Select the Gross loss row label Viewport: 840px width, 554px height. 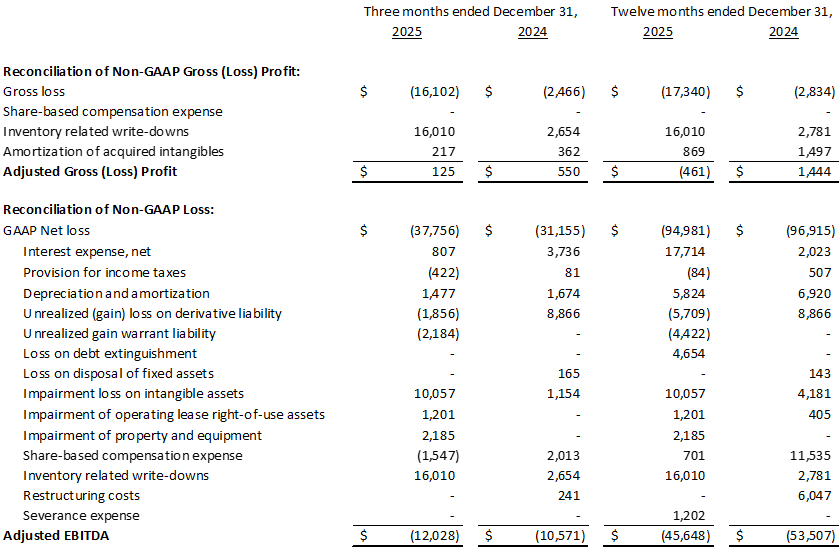tap(33, 92)
